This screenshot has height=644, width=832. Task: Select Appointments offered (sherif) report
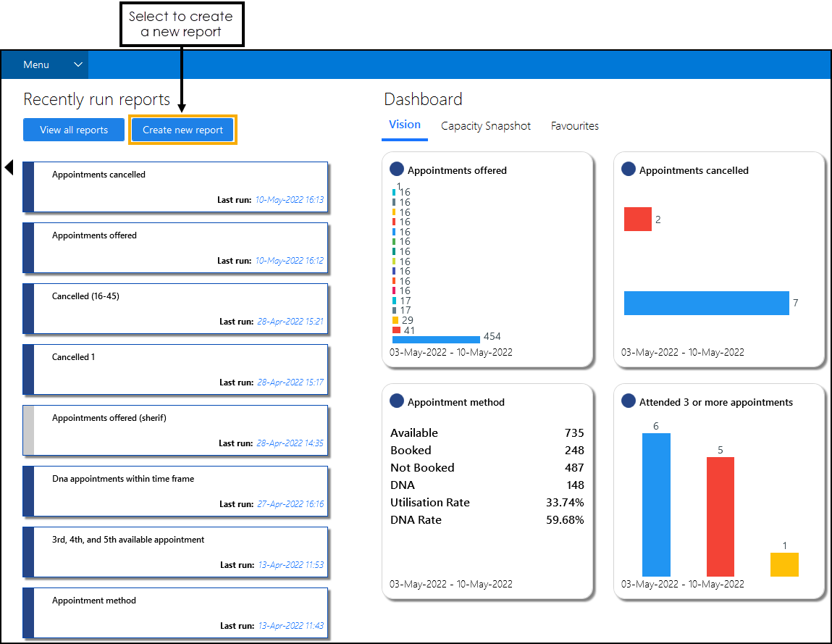176,430
